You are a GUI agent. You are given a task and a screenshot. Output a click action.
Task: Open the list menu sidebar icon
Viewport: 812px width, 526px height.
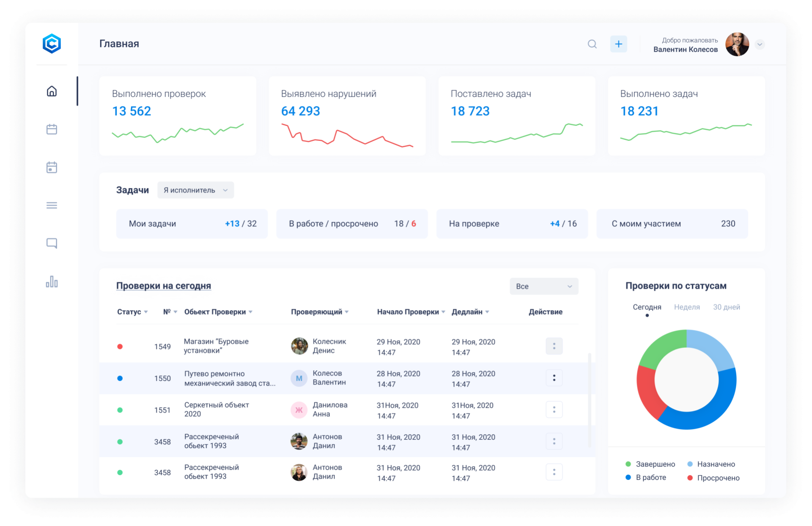[x=52, y=205]
